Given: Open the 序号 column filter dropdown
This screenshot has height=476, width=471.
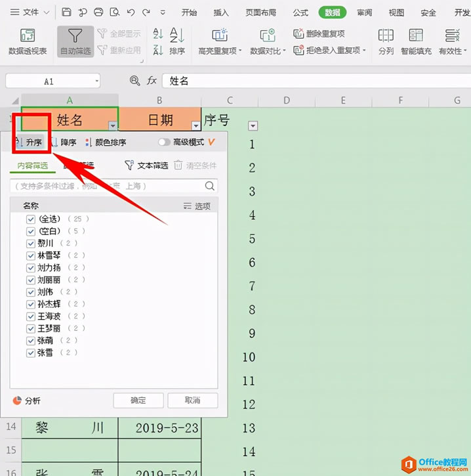Looking at the screenshot, I should pos(253,125).
